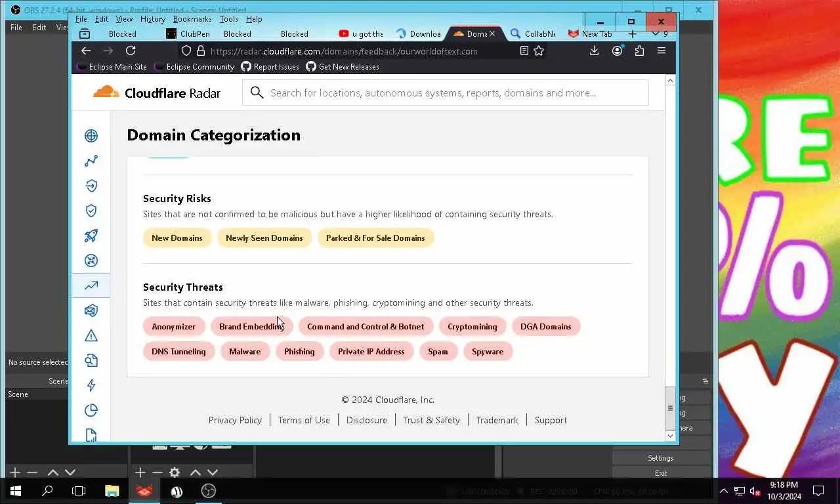
Task: Click the shield with arrow sidebar icon
Action: pos(91,186)
